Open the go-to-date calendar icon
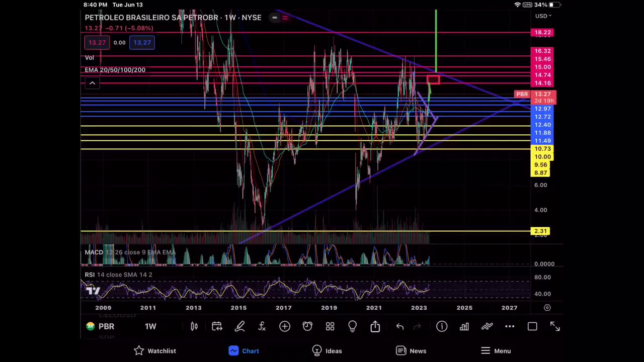This screenshot has width=644, height=362. [217, 327]
